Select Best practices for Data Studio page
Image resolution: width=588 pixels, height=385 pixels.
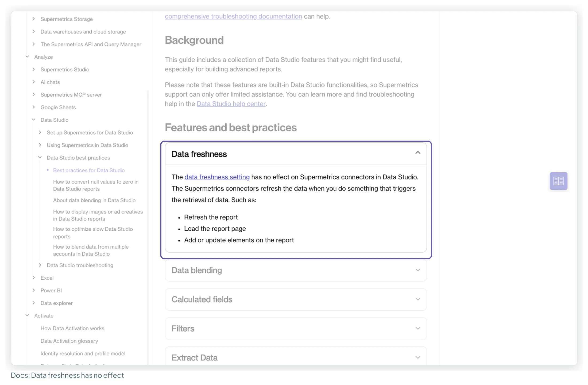click(x=89, y=170)
